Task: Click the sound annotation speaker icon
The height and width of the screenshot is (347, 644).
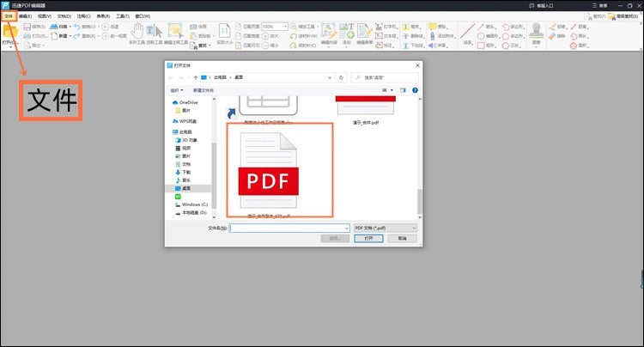Action: point(432,46)
